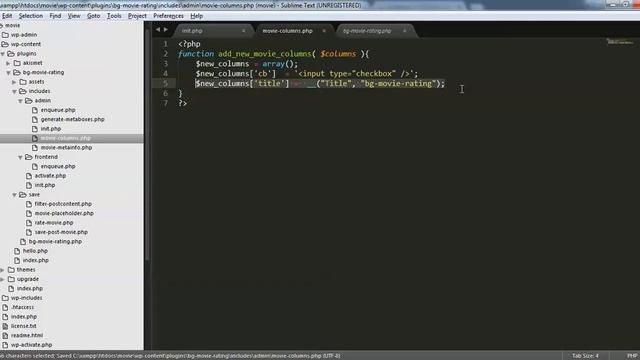Screen dimensions: 640x360
Task: Click the wp-includes folder icon
Action: point(5,298)
